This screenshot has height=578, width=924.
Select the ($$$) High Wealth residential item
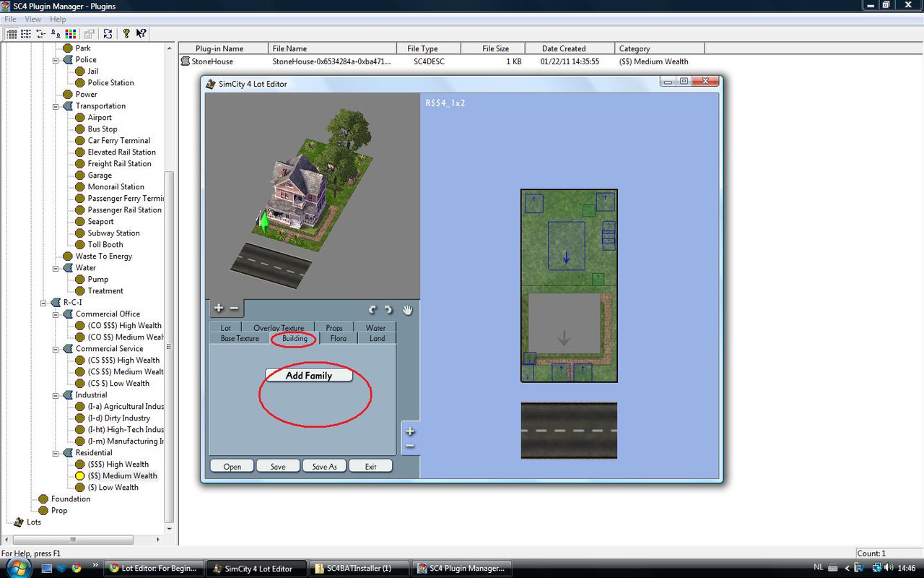[118, 465]
